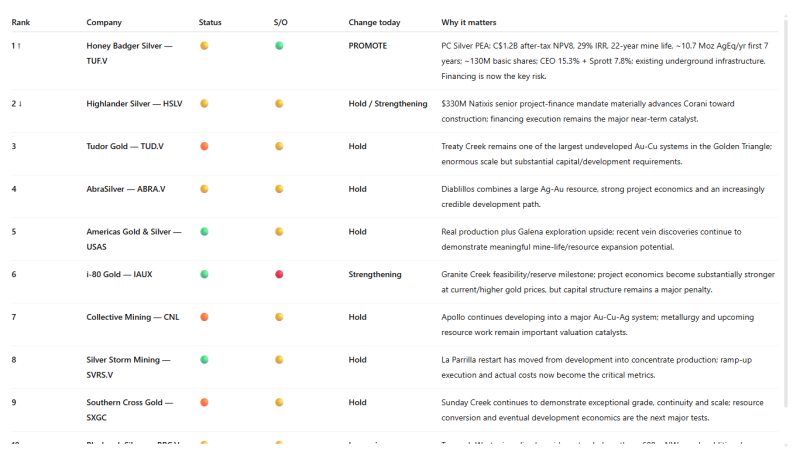This screenshot has width=800, height=459.
Task: Click the vertical scrollbar on the right edge
Action: pos(786,214)
